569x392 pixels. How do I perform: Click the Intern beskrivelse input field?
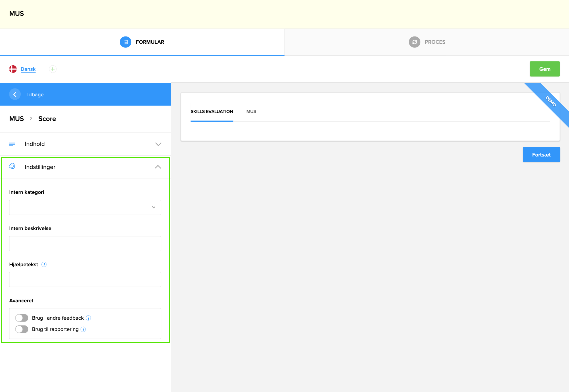point(85,244)
